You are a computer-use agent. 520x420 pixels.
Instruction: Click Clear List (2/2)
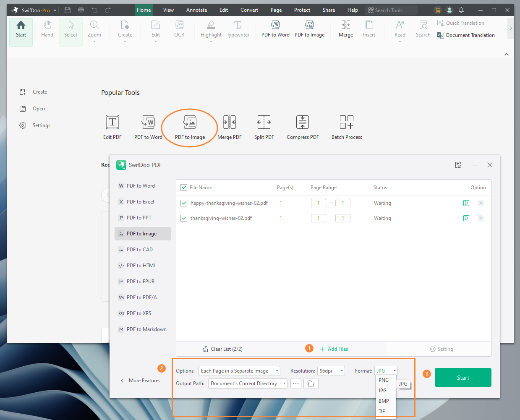(222, 349)
